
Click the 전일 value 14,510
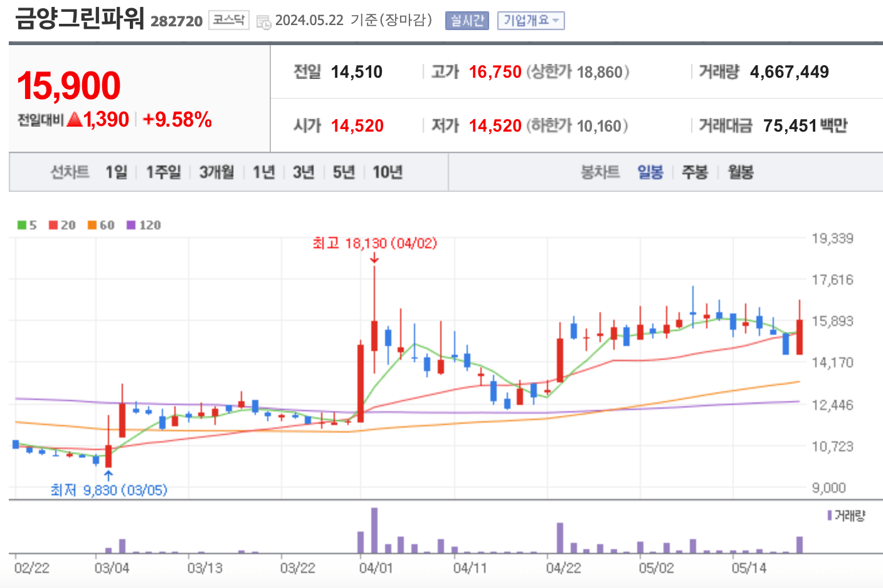[x=357, y=72]
